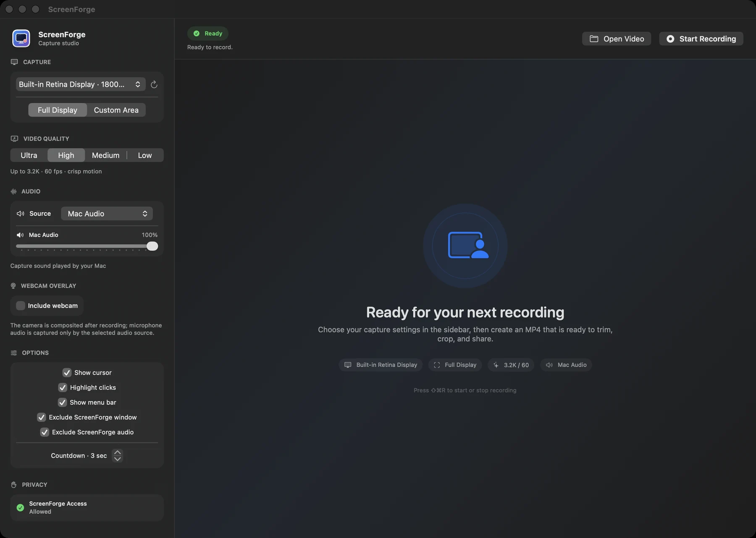The image size is (756, 538).
Task: Click the 'Countdown · 3 sec' label
Action: [x=79, y=456]
